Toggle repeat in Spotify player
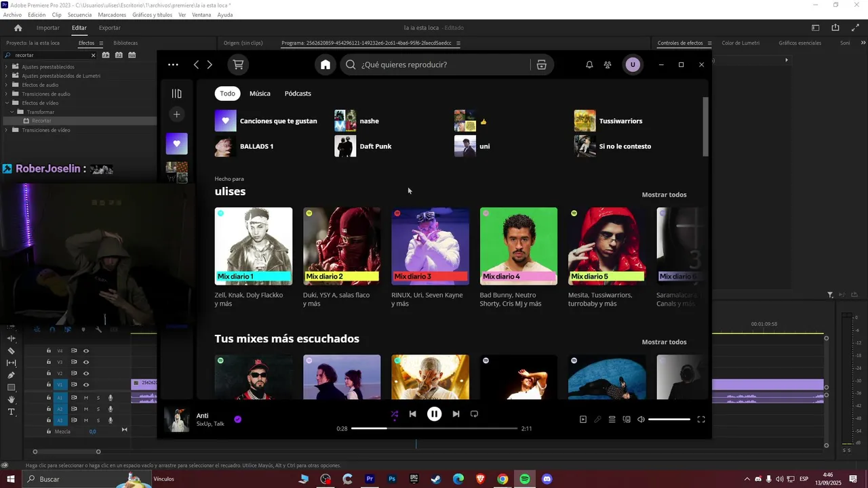Image resolution: width=868 pixels, height=488 pixels. coord(474,413)
